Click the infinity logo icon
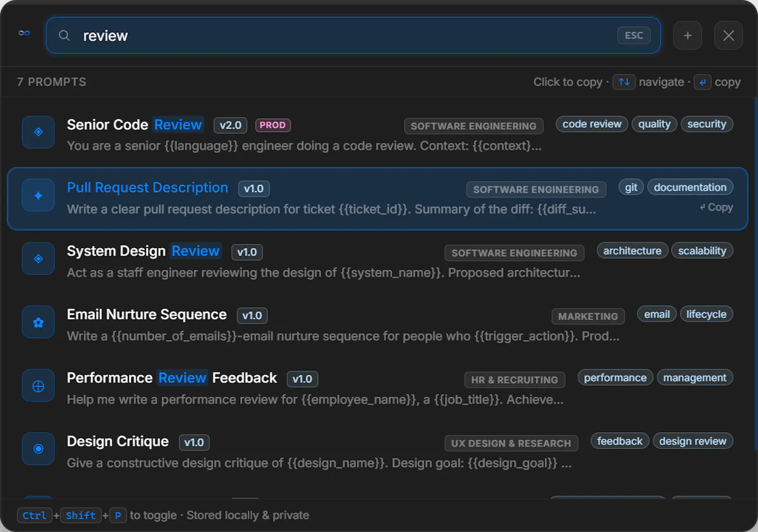This screenshot has height=532, width=758. pos(24,33)
